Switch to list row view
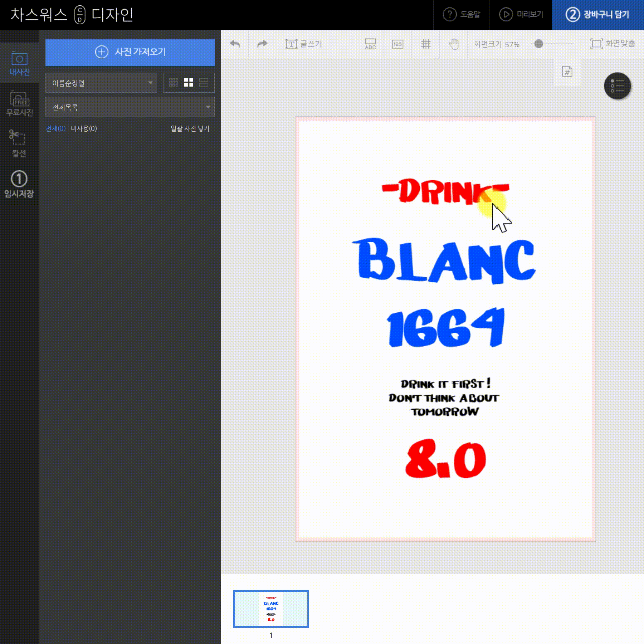 coord(204,83)
